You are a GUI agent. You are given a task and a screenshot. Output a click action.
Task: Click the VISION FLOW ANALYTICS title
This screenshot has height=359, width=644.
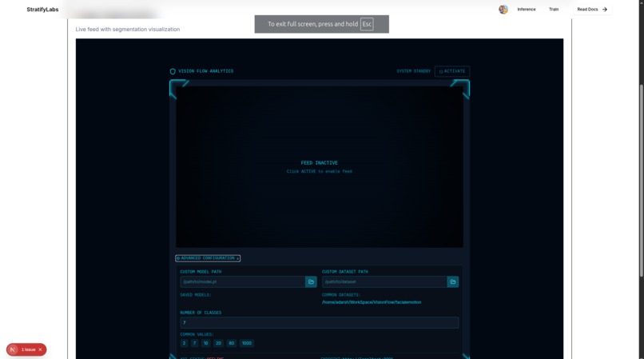tap(206, 71)
